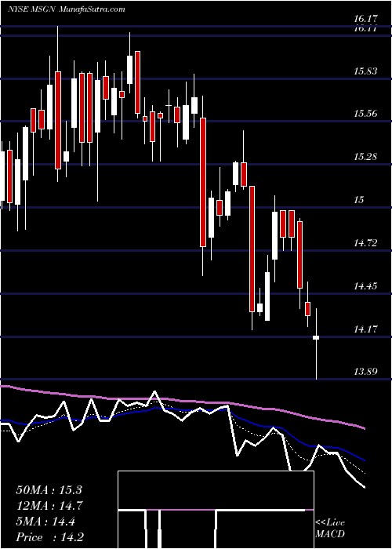
Task: Click the 14.45 price axis label
Action: pyautogui.click(x=365, y=286)
